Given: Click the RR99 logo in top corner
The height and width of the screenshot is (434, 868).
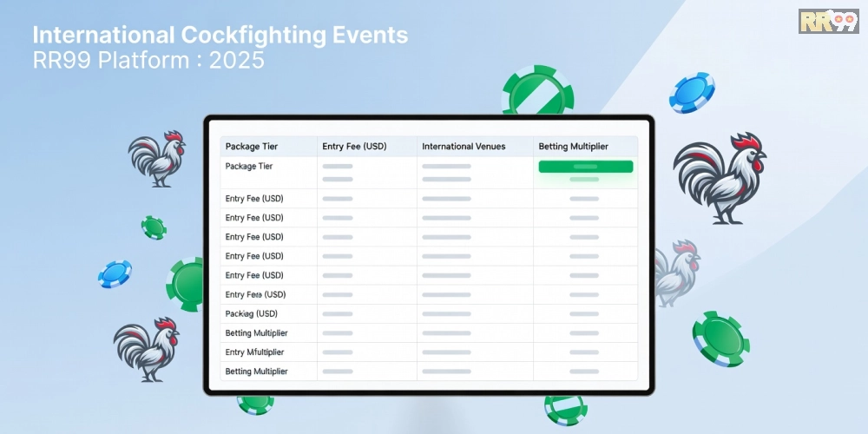Looking at the screenshot, I should [x=827, y=21].
